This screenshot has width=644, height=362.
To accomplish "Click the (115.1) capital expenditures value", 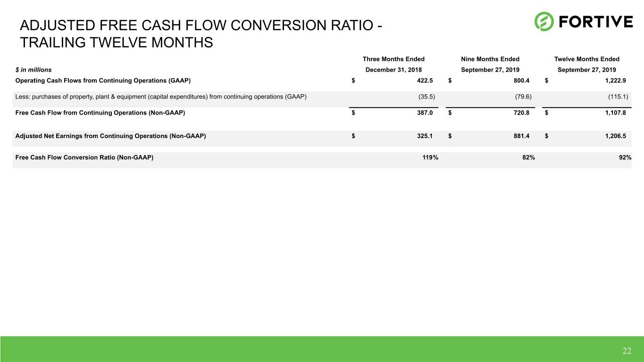I will pos(618,97).
